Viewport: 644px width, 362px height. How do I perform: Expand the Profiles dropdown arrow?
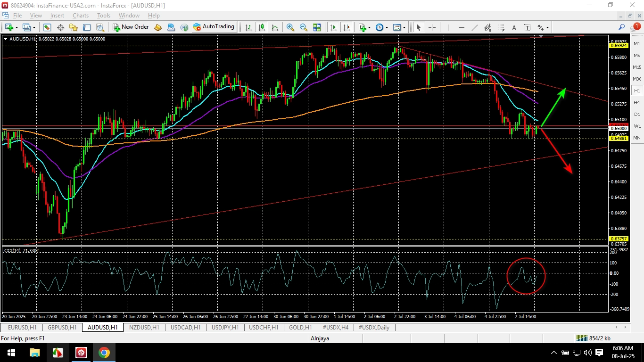(x=34, y=27)
